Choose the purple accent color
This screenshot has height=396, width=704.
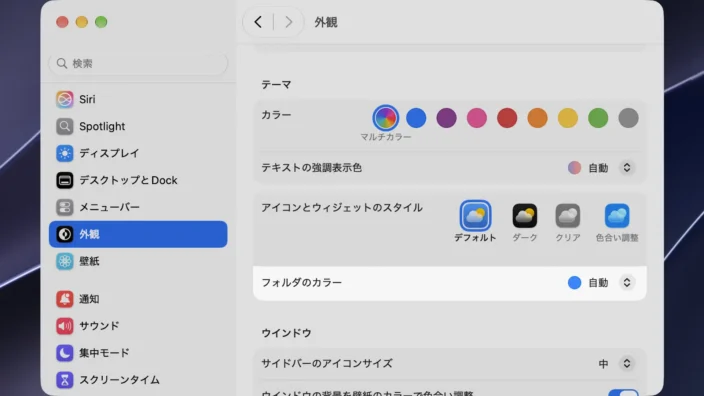click(x=446, y=118)
